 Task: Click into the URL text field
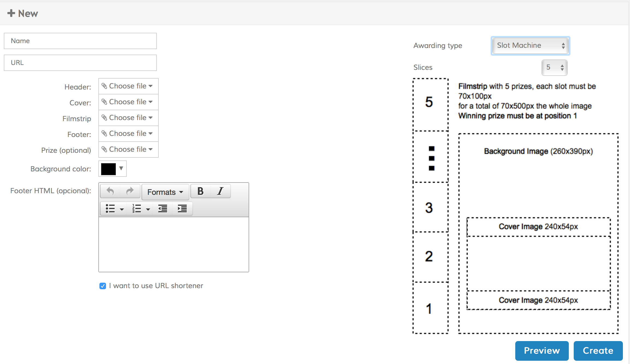click(x=80, y=63)
